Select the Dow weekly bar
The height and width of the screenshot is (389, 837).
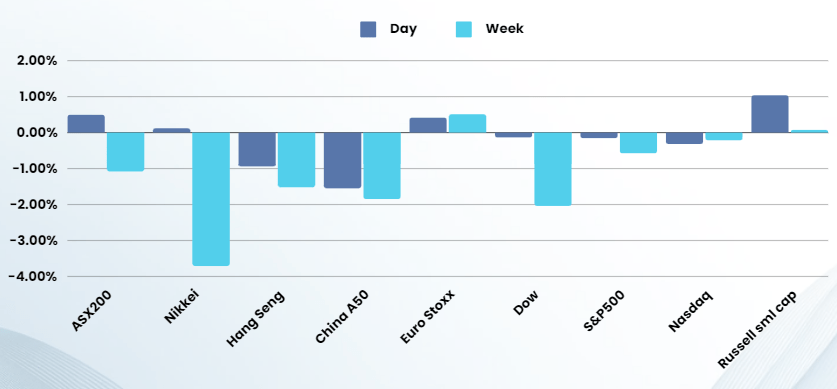552,169
